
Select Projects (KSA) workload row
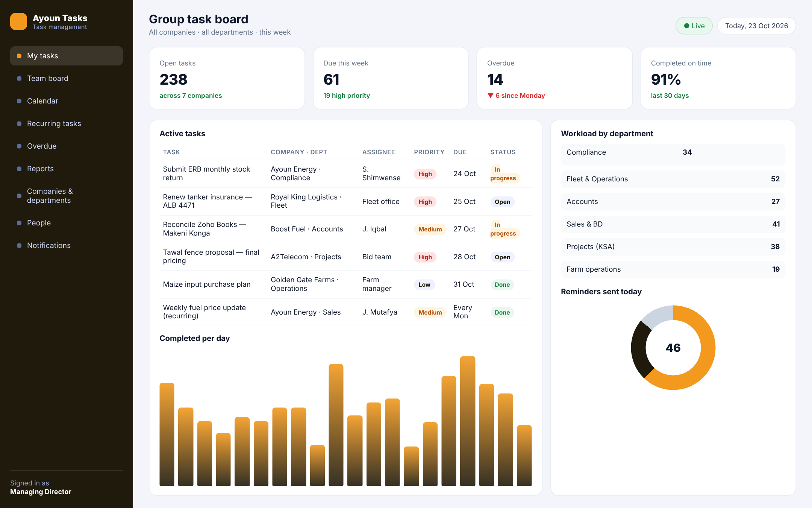point(673,247)
